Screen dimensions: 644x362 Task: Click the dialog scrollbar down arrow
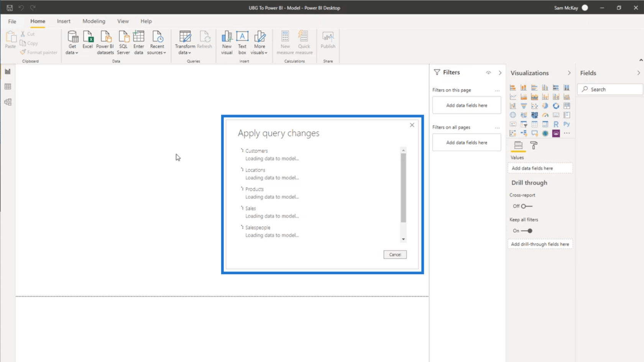[x=403, y=239]
